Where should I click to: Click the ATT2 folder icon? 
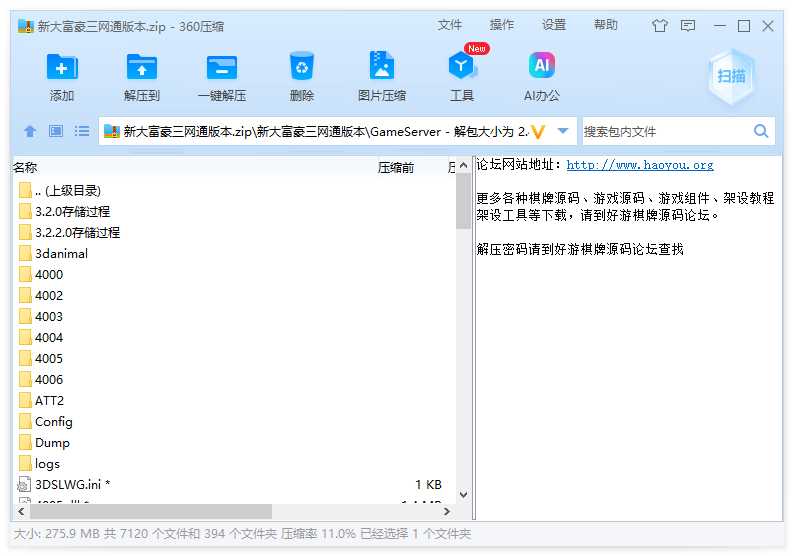point(25,401)
